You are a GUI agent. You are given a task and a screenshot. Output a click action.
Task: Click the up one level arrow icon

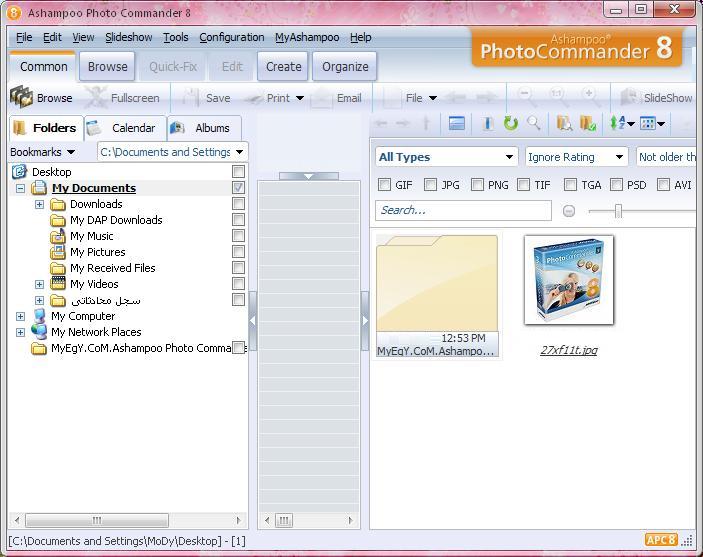click(x=426, y=123)
